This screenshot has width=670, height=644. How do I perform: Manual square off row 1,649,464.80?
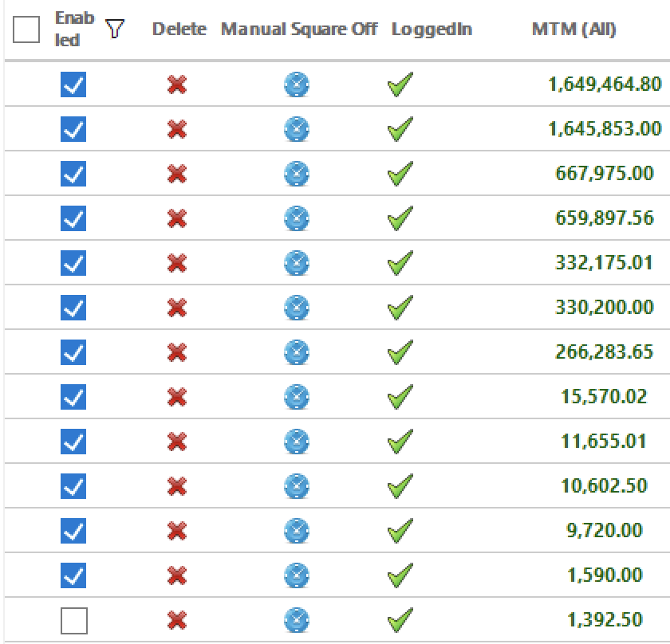[x=297, y=84]
